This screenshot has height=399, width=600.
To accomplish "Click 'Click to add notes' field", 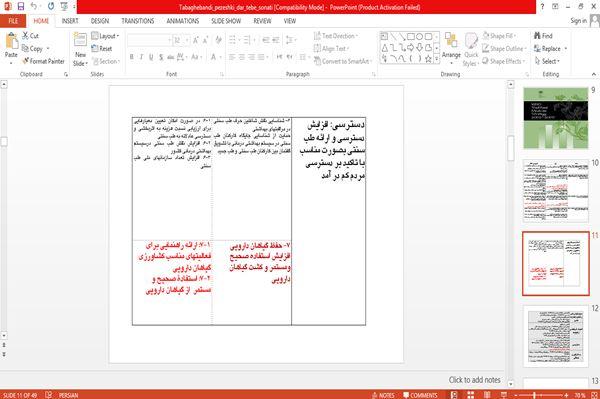I will [x=474, y=380].
